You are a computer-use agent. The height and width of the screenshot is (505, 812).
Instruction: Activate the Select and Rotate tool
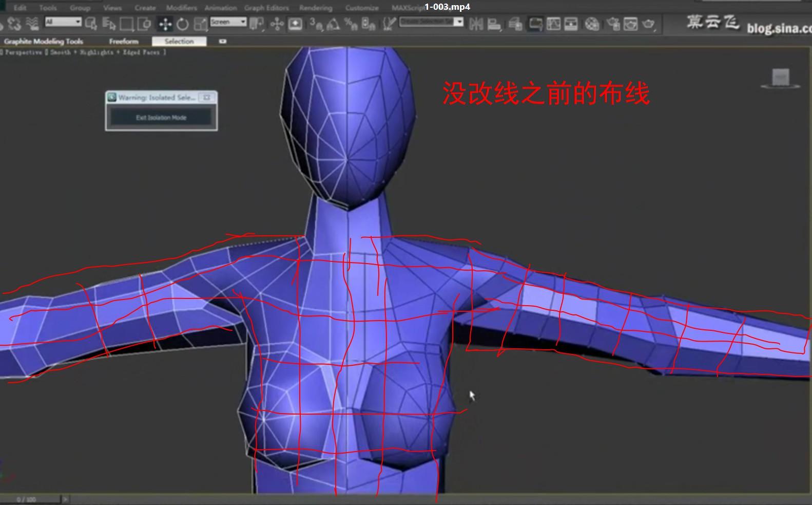[182, 24]
